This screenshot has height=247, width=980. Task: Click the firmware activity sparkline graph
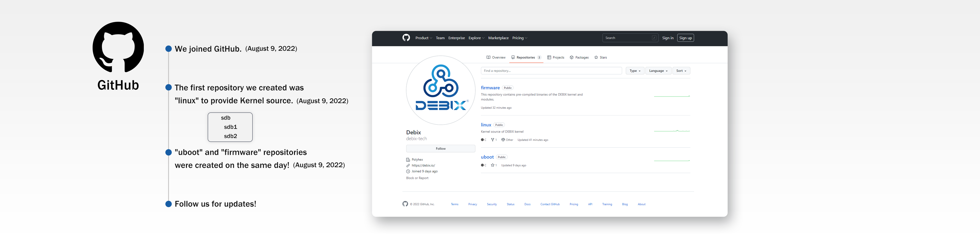[672, 96]
